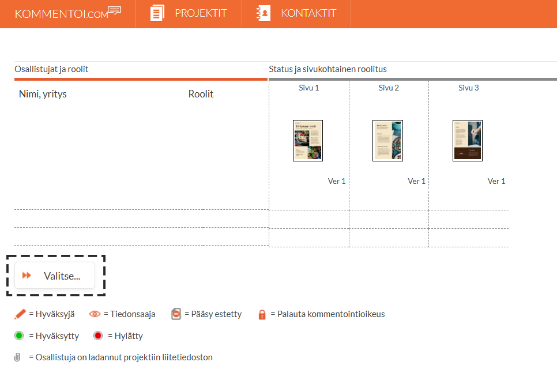Click Ver 1 label under Sivu 1
The image size is (557, 392).
336,181
